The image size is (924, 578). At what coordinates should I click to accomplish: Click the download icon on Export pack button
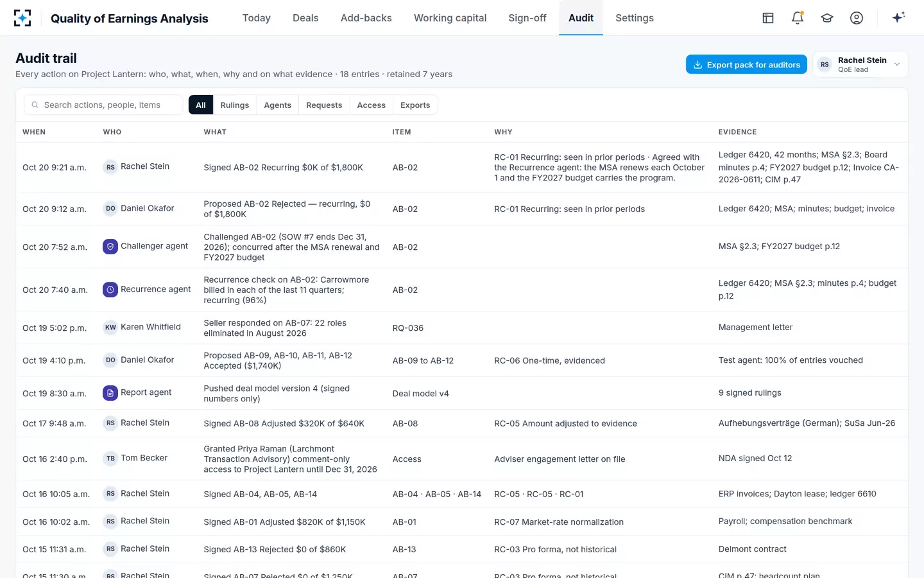[x=697, y=65]
